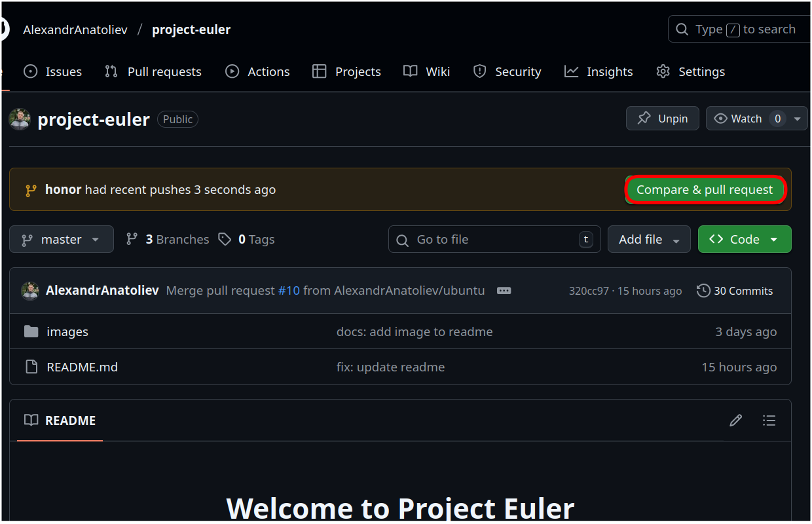Open the Add file dropdown

649,239
